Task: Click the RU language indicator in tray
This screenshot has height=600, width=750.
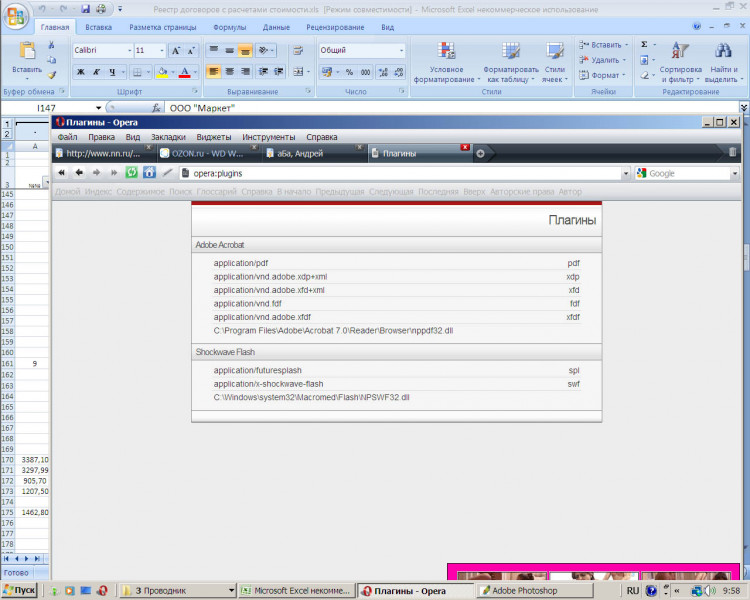Action: tap(633, 591)
